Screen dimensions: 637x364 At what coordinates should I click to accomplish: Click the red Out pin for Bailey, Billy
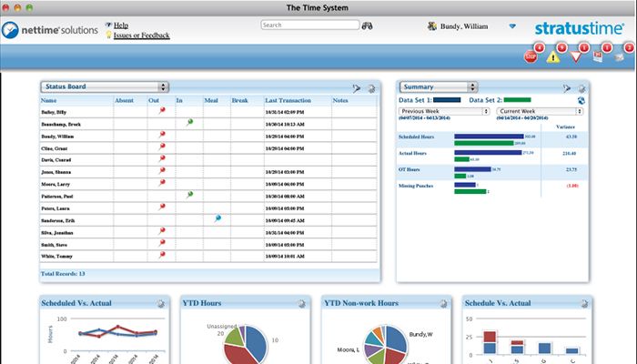[x=162, y=110]
